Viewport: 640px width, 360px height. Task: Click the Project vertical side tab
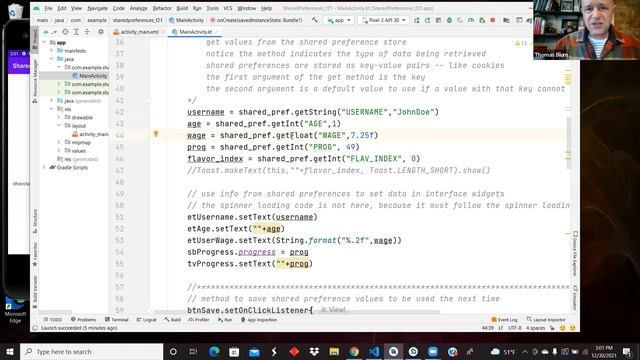point(35,39)
